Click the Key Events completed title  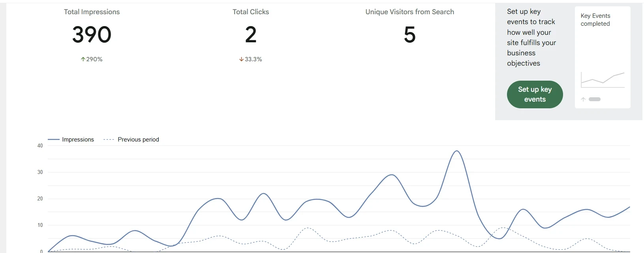point(595,20)
